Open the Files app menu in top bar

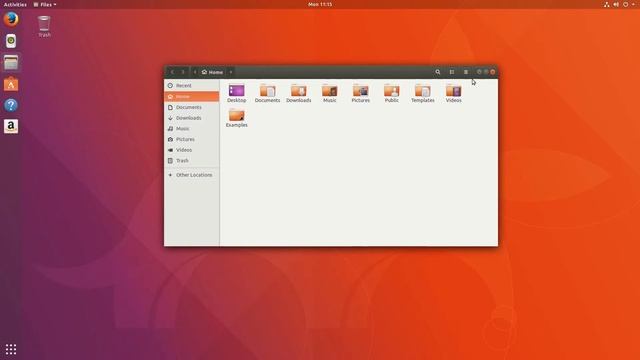point(45,4)
